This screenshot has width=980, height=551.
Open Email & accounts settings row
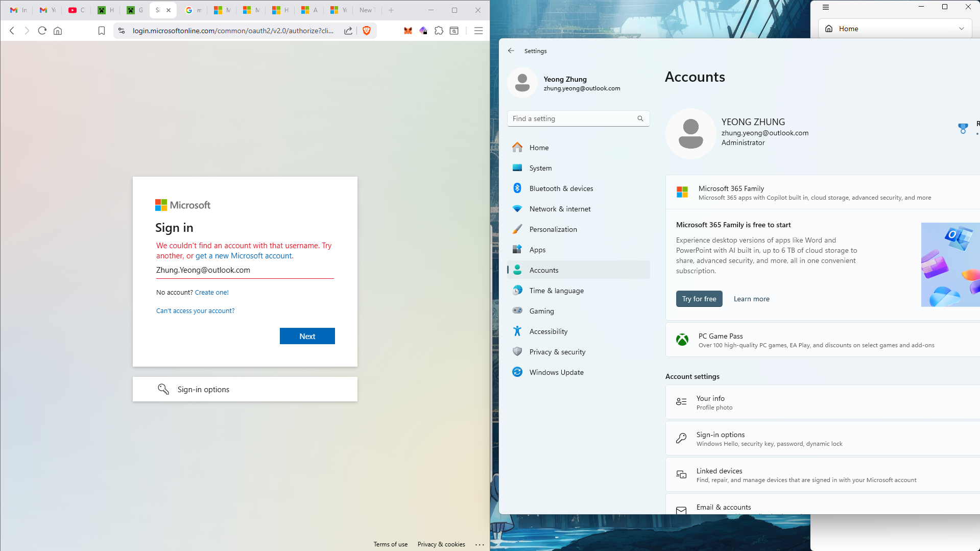click(x=823, y=505)
